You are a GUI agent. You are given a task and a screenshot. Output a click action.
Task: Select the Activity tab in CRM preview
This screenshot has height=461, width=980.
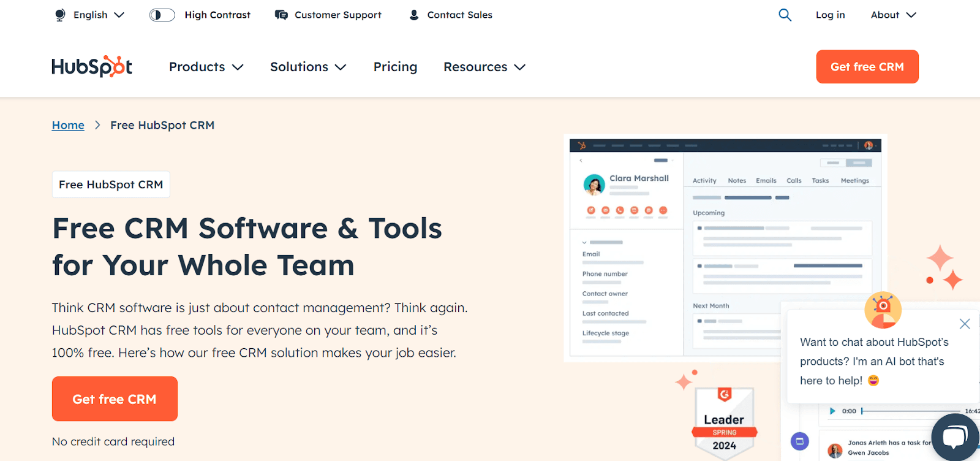[x=704, y=181]
